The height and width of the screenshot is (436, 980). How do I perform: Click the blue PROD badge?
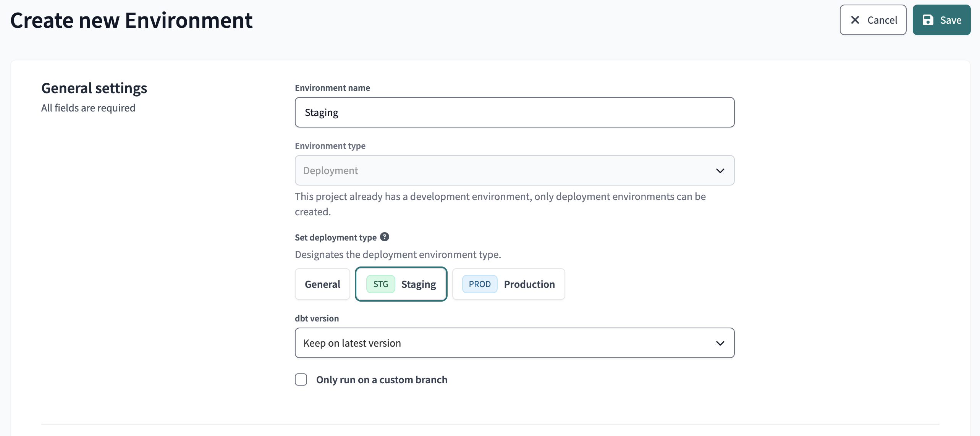click(x=480, y=284)
